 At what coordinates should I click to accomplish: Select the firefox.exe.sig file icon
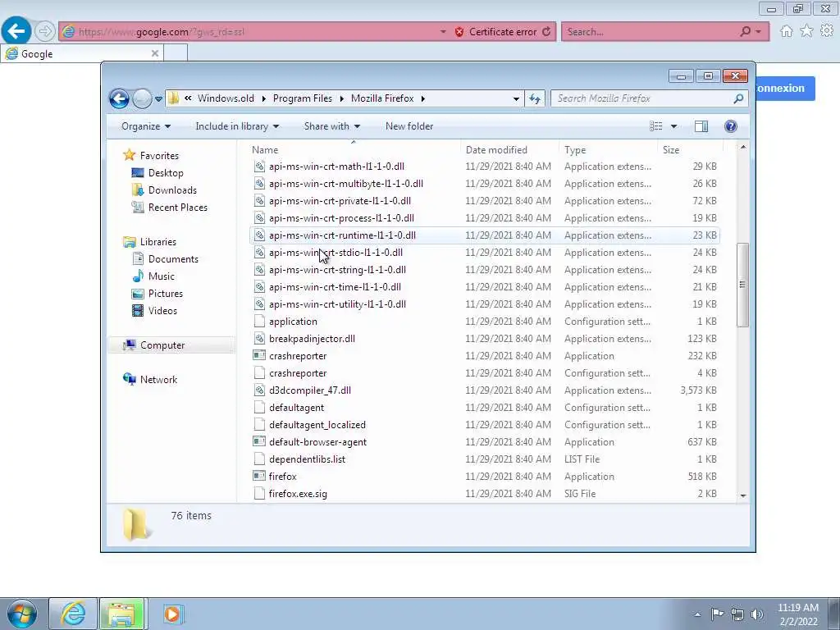point(259,493)
